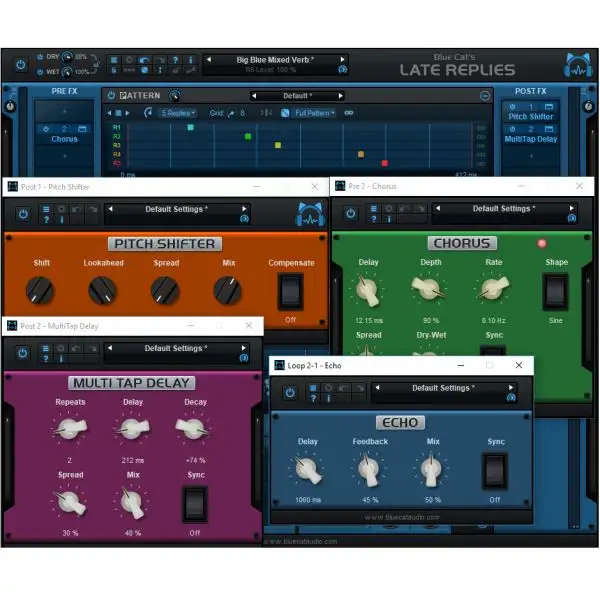
Task: Click the CHORUS title plate
Action: click(x=462, y=243)
